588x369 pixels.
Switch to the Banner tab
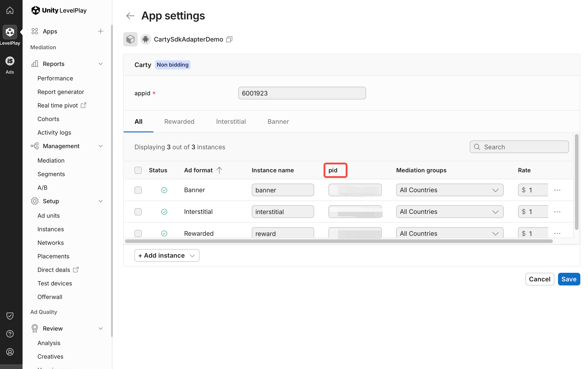click(278, 121)
